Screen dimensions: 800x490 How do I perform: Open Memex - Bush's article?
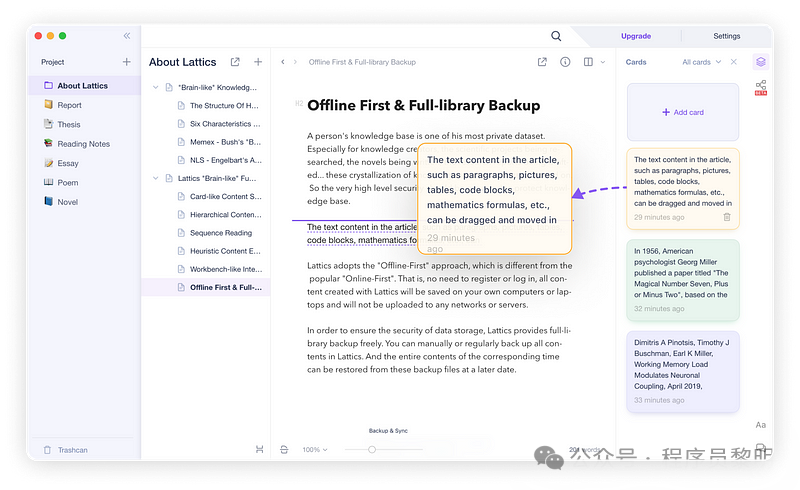206,142
